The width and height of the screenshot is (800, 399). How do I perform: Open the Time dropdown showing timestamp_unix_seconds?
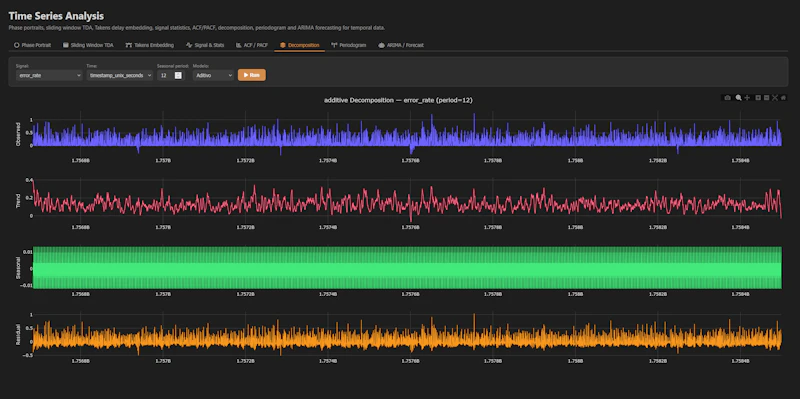point(120,75)
